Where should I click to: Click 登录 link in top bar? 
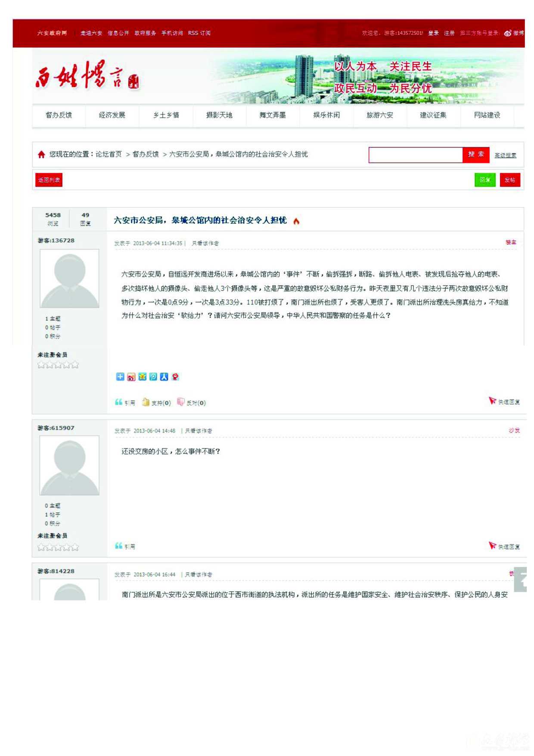coord(434,33)
